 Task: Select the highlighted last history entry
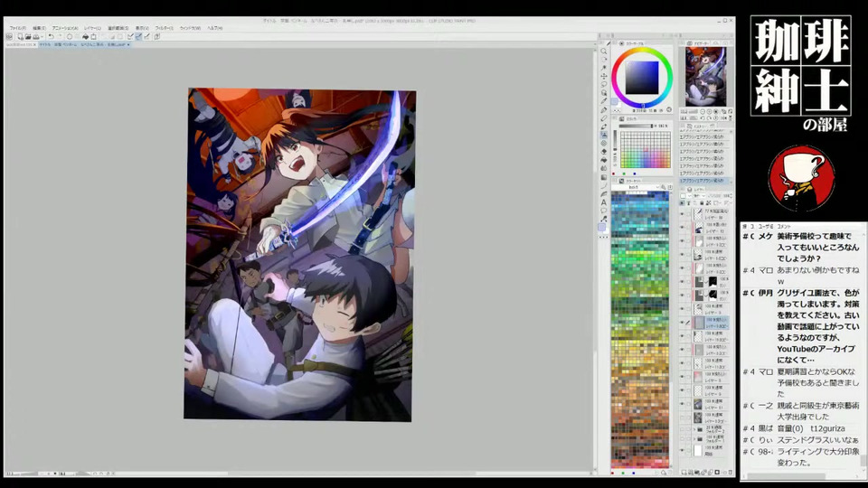pyautogui.click(x=704, y=181)
